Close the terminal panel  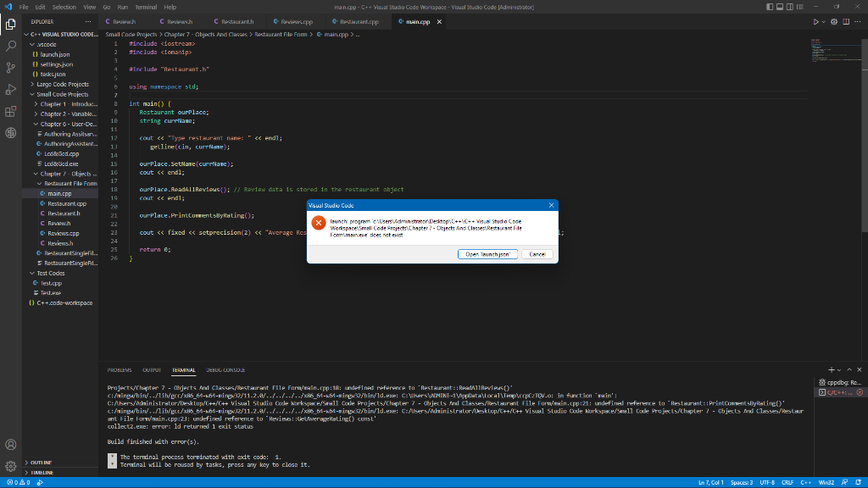click(860, 369)
